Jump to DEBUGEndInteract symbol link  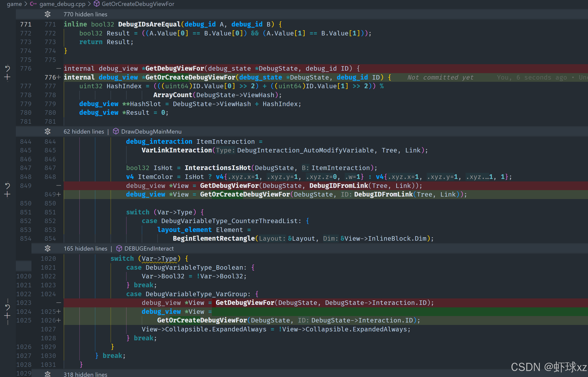(x=149, y=249)
